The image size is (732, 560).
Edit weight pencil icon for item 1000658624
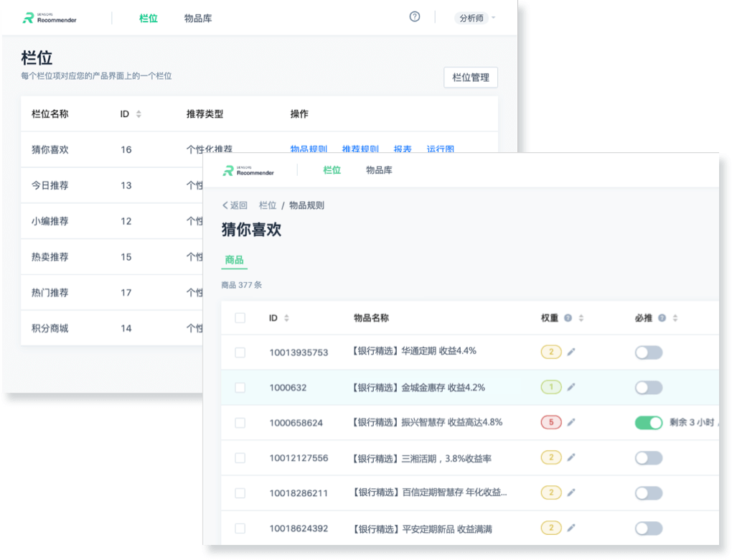point(571,422)
